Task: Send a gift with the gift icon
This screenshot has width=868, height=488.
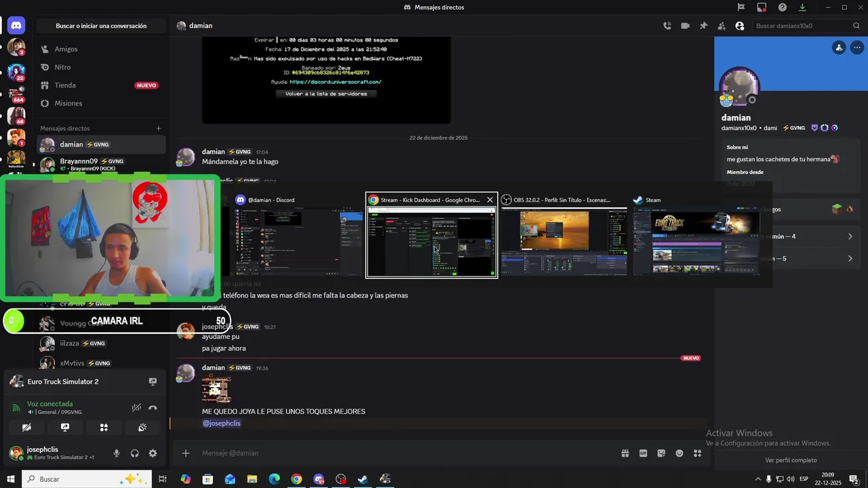Action: point(625,453)
